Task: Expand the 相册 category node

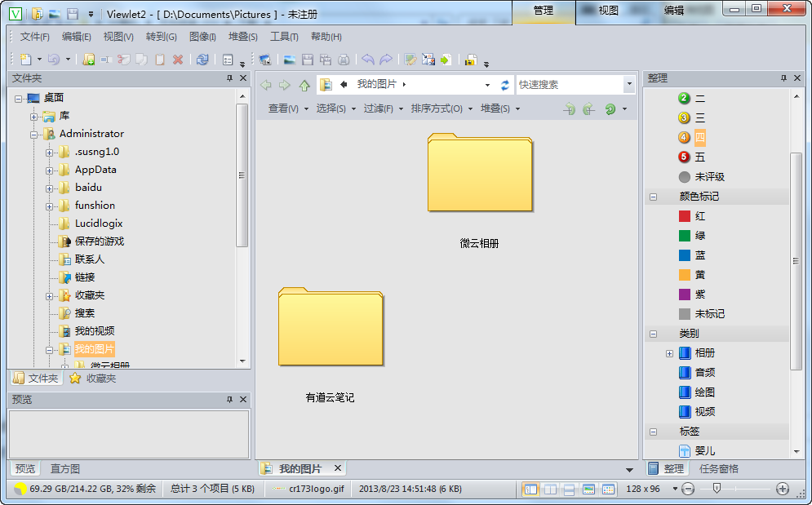Action: [x=669, y=354]
